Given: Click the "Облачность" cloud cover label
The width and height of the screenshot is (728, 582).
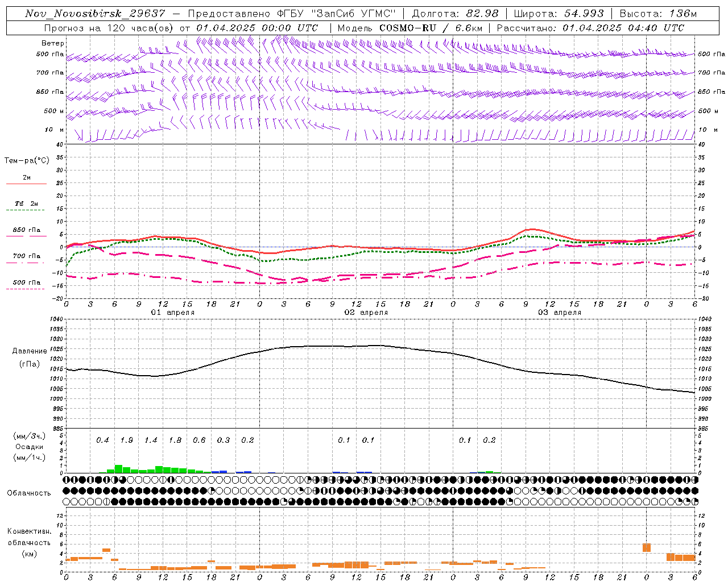Looking at the screenshot, I should point(29,493).
